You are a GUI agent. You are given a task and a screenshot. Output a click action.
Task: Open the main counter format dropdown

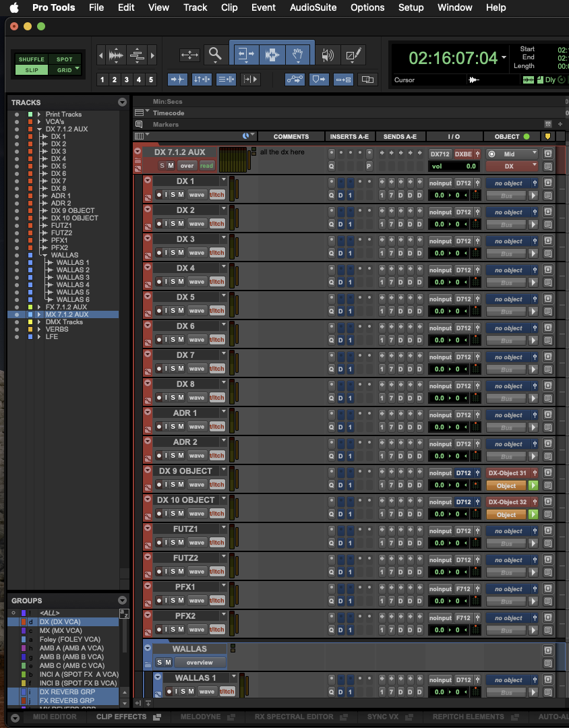tap(504, 57)
